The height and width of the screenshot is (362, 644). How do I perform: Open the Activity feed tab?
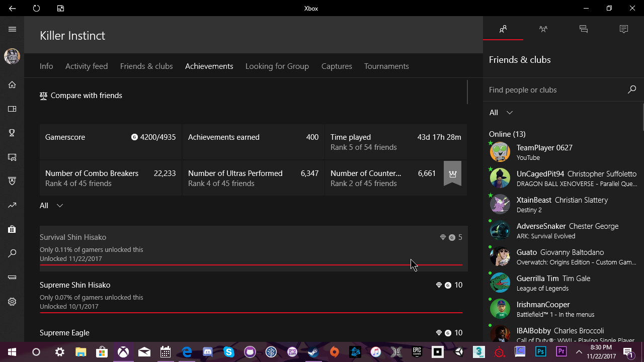[87, 66]
